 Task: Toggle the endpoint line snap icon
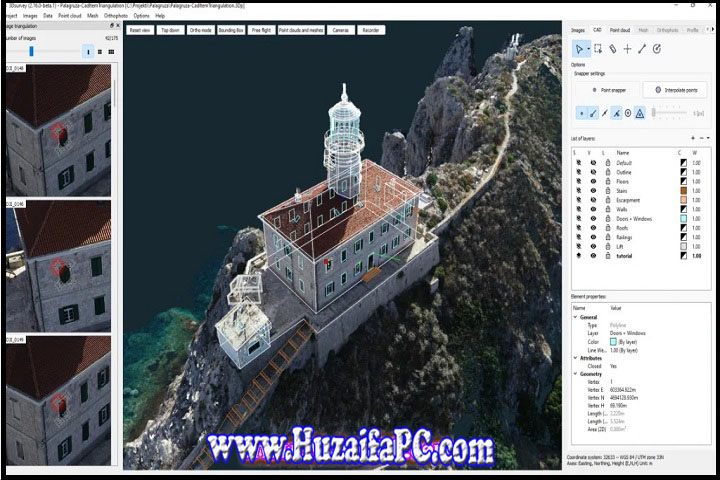[593, 113]
